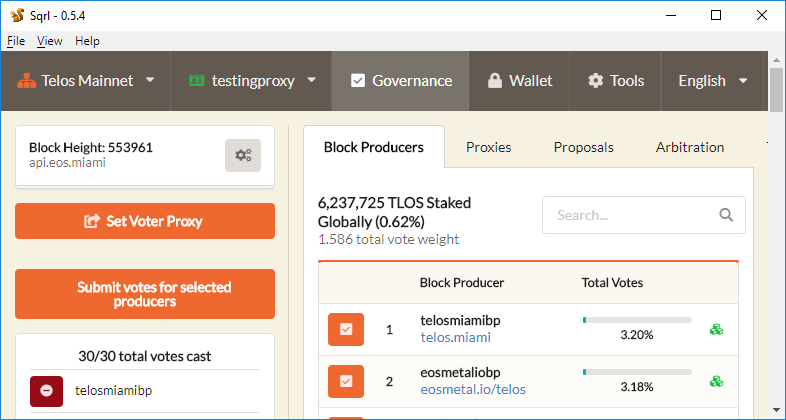Viewport: 786px width, 420px height.
Task: Open the Wallet section
Action: pos(519,81)
